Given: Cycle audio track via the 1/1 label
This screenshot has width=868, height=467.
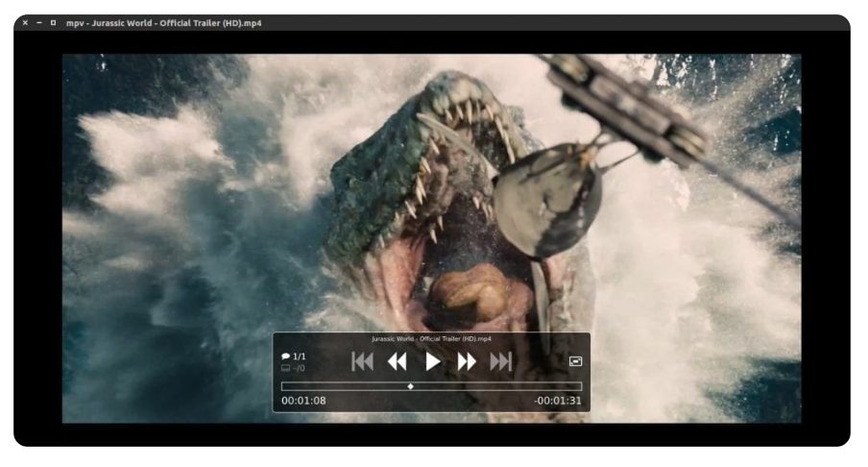Looking at the screenshot, I should click(x=300, y=356).
